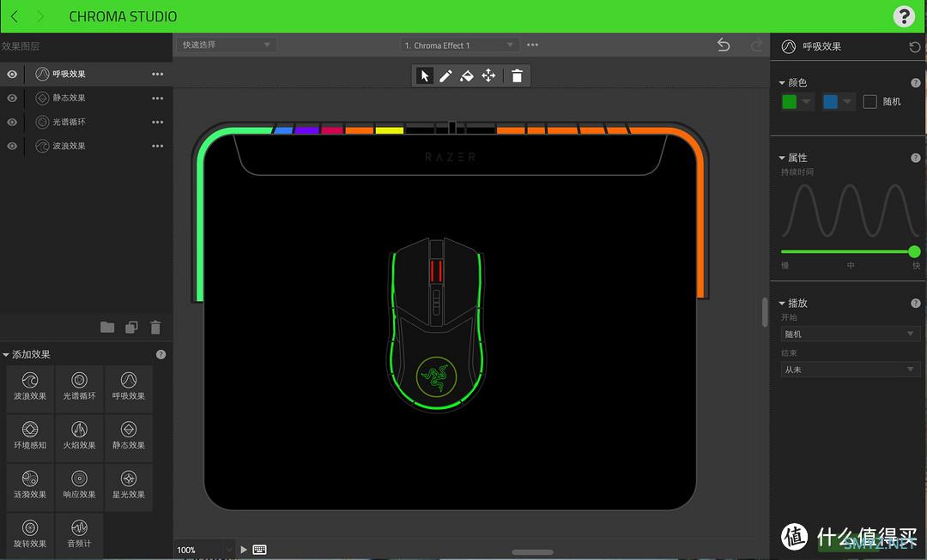Screen dimensions: 927x560
Task: Open the 开始 dropdown showing 随机
Action: (850, 334)
